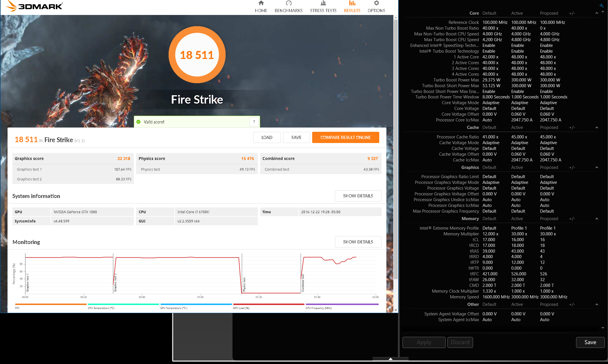Click the green valid score checkmark

[x=138, y=122]
